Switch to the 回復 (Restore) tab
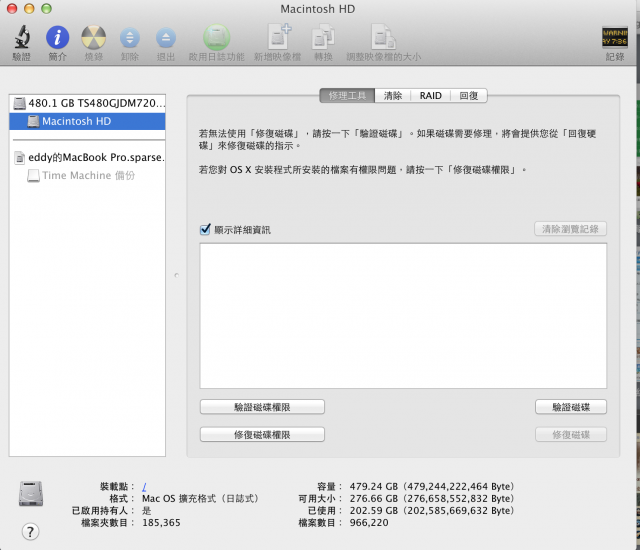Screen dimensions: 640x550 click(x=469, y=96)
